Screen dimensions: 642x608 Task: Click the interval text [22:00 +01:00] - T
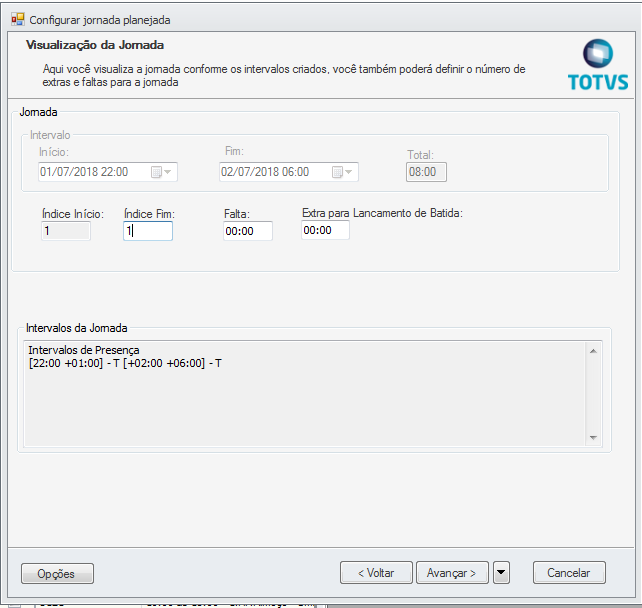73,363
